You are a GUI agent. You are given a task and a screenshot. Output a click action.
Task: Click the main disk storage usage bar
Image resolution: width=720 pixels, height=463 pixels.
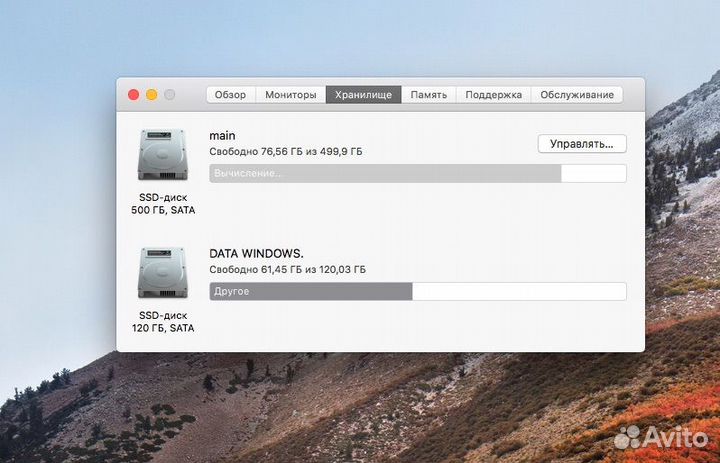[x=418, y=174]
